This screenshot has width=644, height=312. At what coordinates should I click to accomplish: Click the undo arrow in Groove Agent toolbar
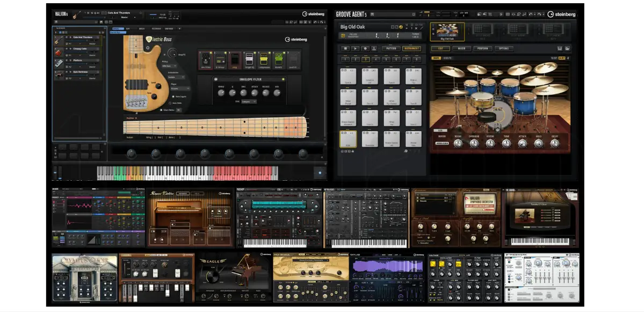click(x=531, y=15)
